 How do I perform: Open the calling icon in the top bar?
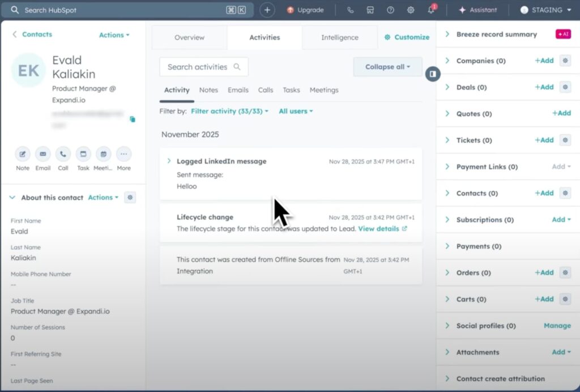coord(350,10)
